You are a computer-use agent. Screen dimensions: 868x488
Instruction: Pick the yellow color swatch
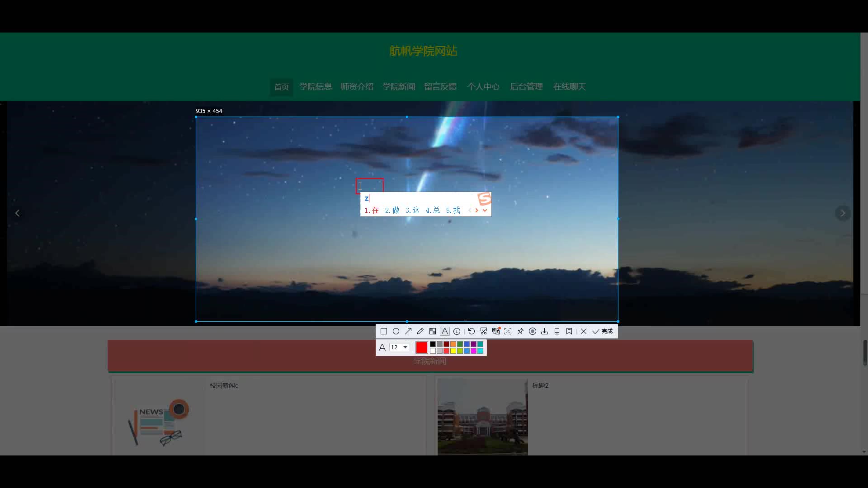click(453, 351)
